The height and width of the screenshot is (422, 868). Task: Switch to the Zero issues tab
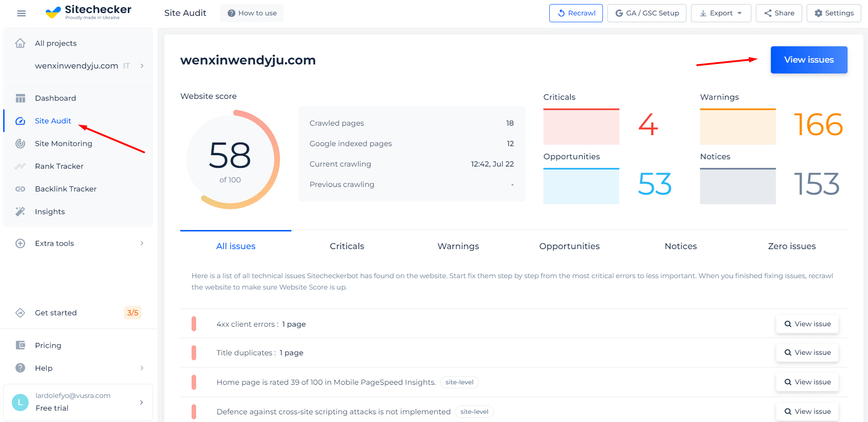[792, 246]
